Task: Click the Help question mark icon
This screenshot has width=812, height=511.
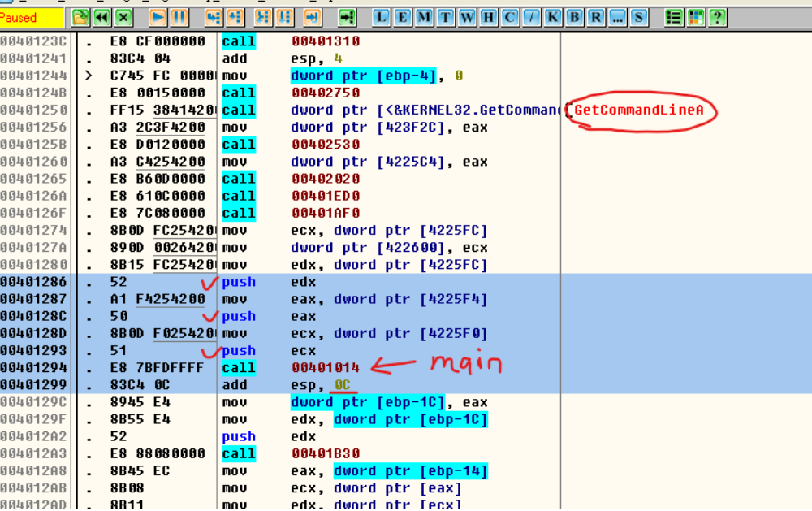Action: [x=716, y=16]
